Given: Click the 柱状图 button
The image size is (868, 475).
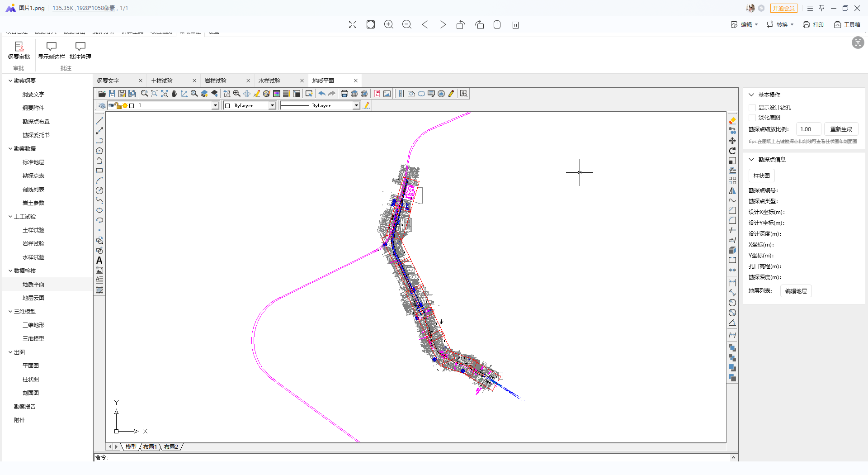Looking at the screenshot, I should tap(762, 176).
